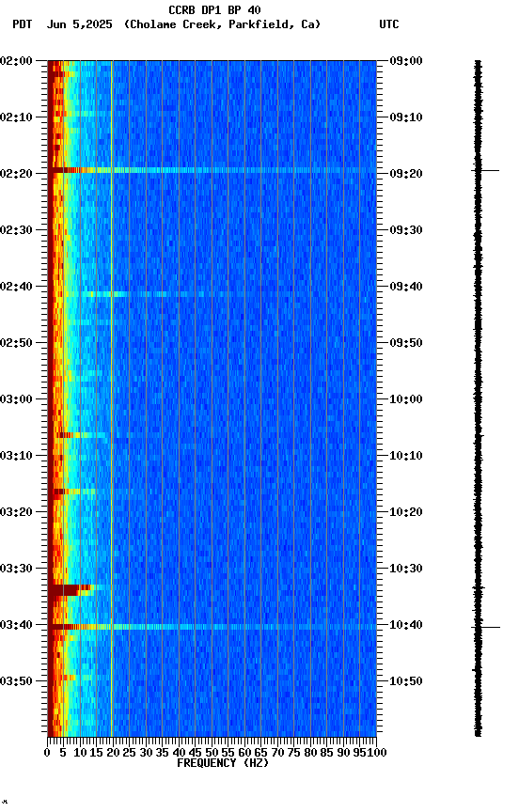519x812 pixels.
Task: Click the UTC time label 10:30
Action: pyautogui.click(x=405, y=570)
